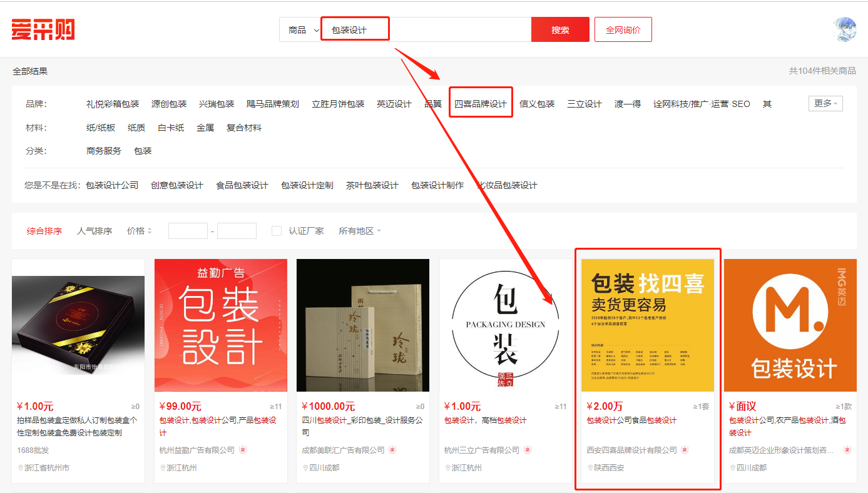Click the 搜索 search button
Image resolution: width=868 pixels, height=493 pixels.
(560, 30)
